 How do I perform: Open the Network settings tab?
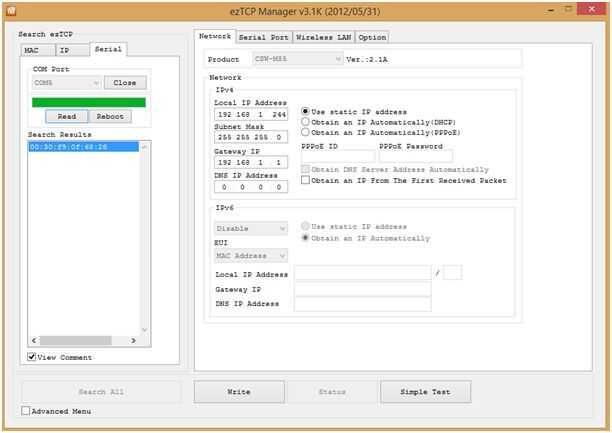[x=215, y=36]
